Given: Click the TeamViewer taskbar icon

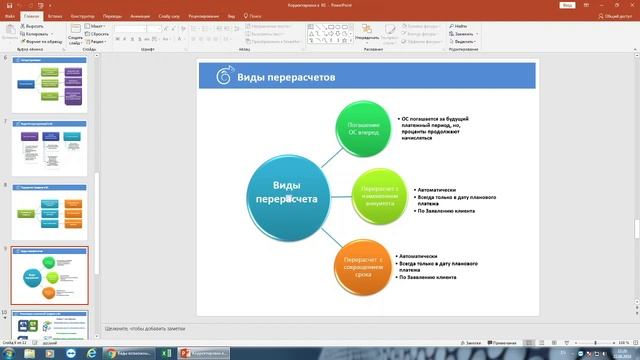Looking at the screenshot, I should coord(71,353).
